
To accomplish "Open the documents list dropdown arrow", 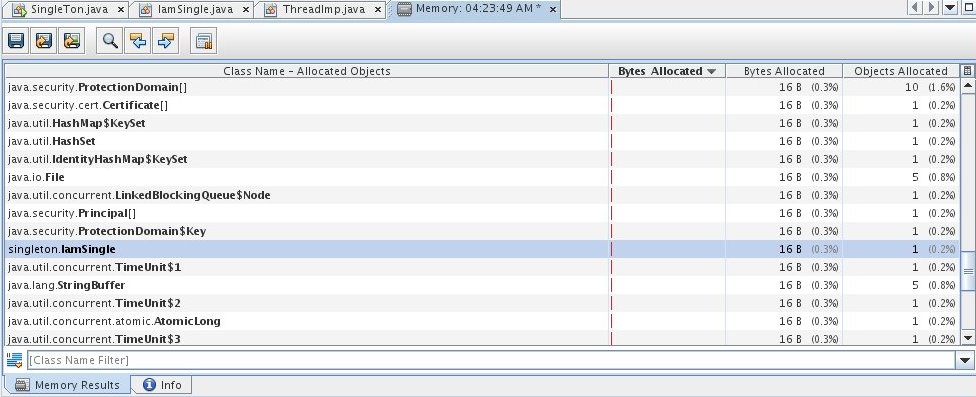I will point(950,7).
